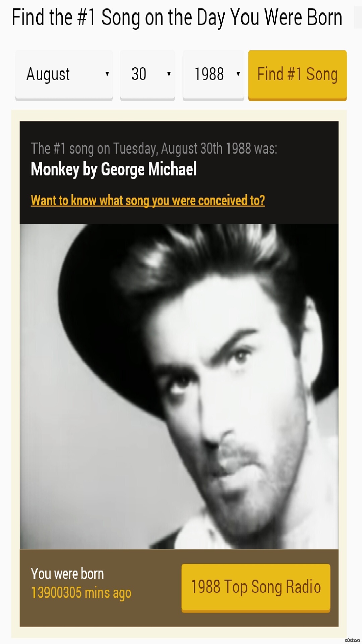Click the page heading about #1 Song
Viewport: 362px width, 644px height.
pos(177,17)
